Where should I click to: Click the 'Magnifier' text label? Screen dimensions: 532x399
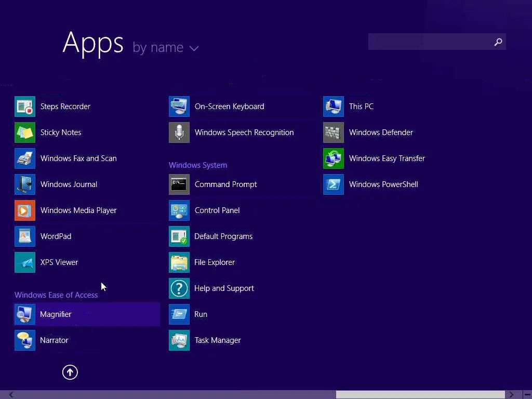pyautogui.click(x=56, y=314)
